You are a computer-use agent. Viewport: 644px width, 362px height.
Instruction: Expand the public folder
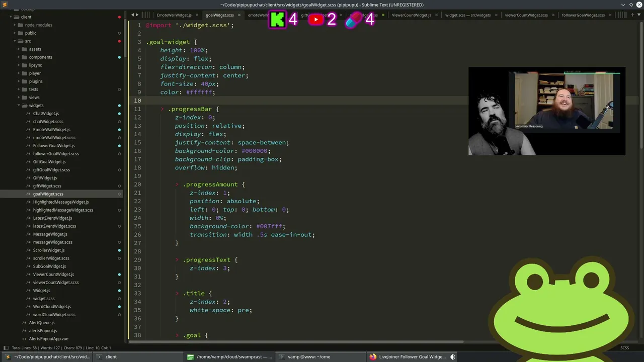pos(15,33)
